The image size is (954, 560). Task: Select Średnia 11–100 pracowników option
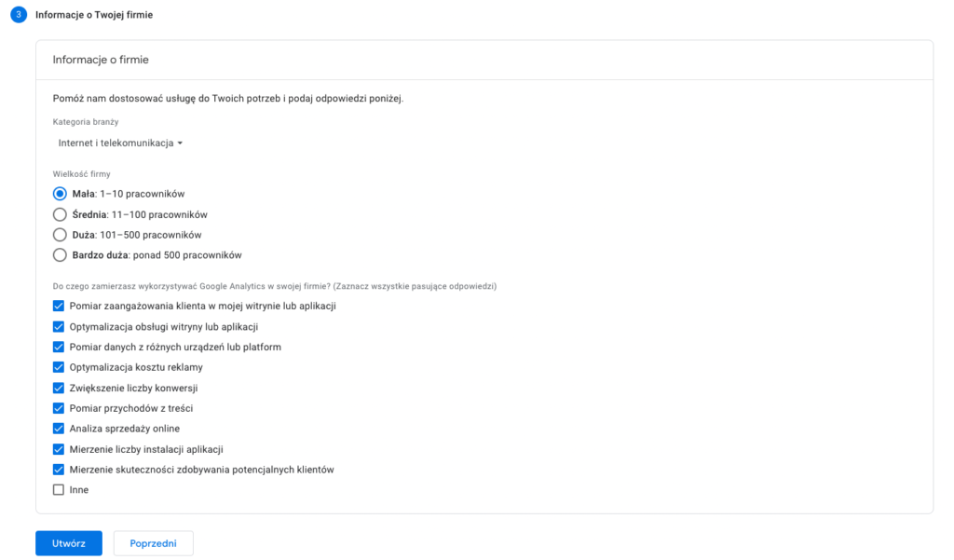pyautogui.click(x=60, y=214)
